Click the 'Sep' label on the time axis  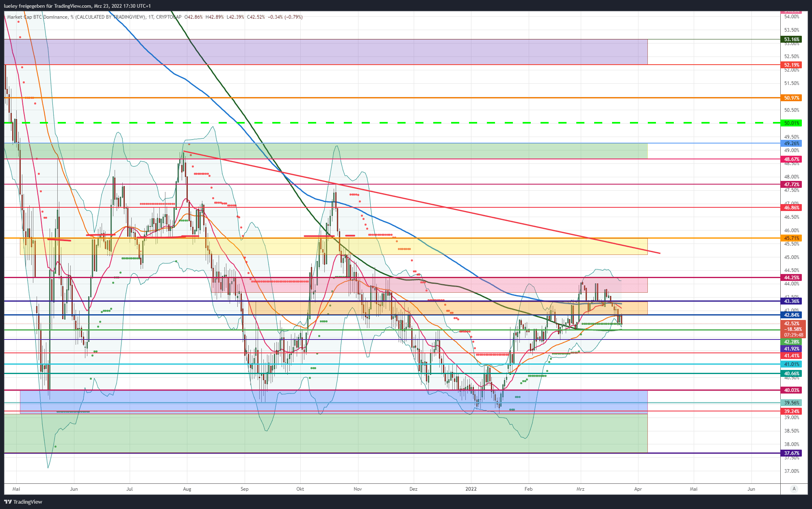(x=244, y=489)
